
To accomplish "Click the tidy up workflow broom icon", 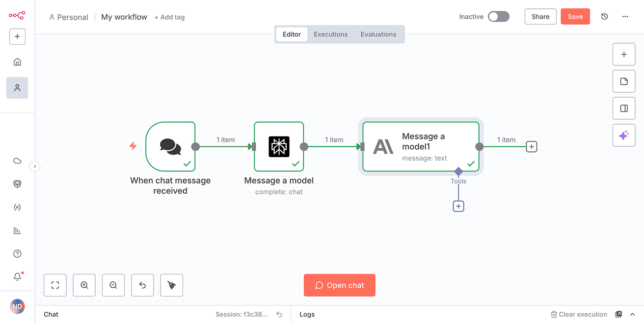I will tap(172, 285).
